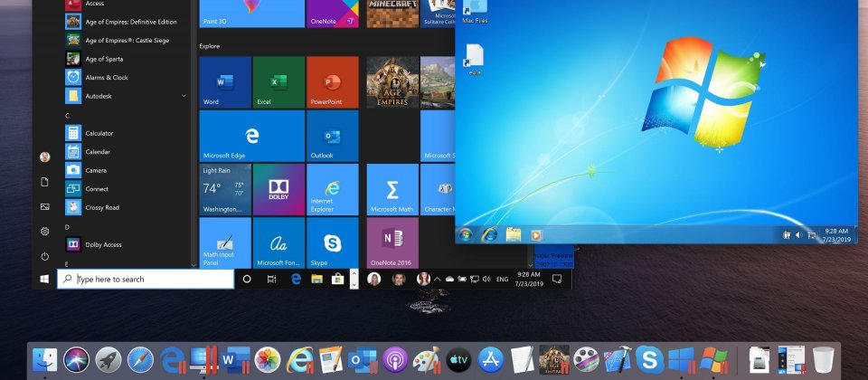
Task: Open Podcasts app in the dock
Action: [395, 360]
